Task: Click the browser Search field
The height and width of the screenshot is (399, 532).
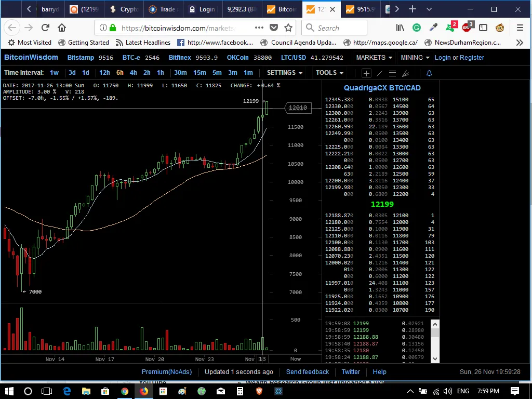Action: pos(334,28)
